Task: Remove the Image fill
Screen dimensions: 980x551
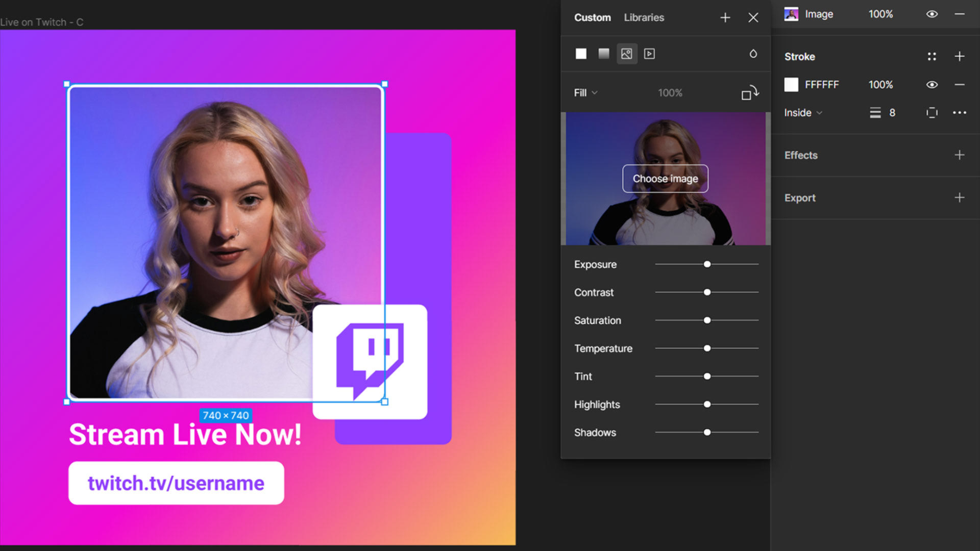Action: point(960,14)
